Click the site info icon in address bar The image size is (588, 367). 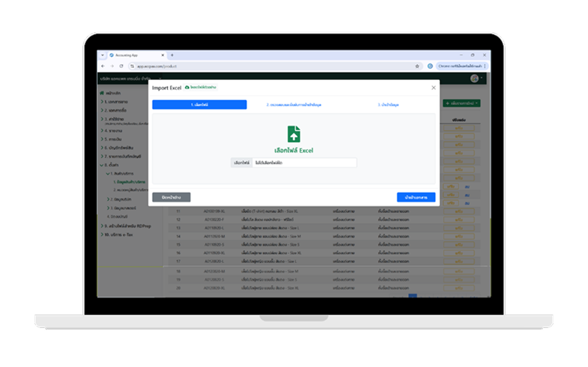(x=132, y=66)
